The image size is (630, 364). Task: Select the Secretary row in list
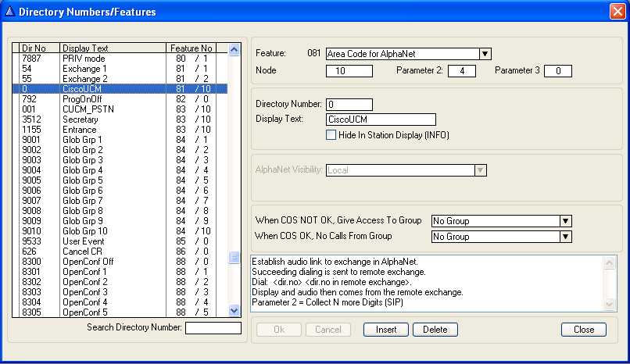(117, 120)
